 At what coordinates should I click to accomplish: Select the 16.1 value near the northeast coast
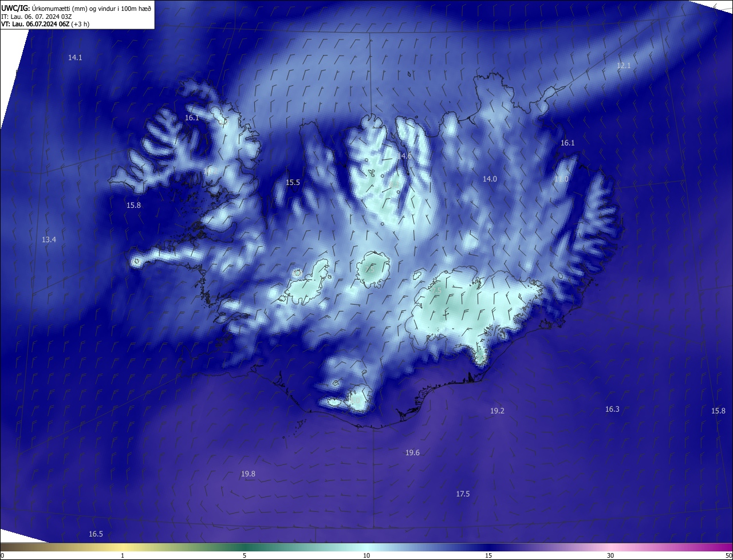[x=568, y=143]
